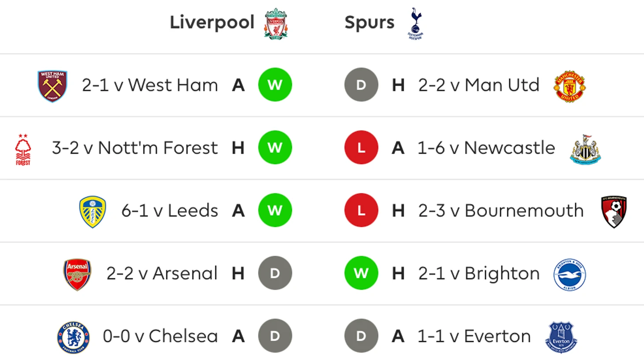Click the Nottingham Forest tree logo
The image size is (644, 359).
pos(23,150)
